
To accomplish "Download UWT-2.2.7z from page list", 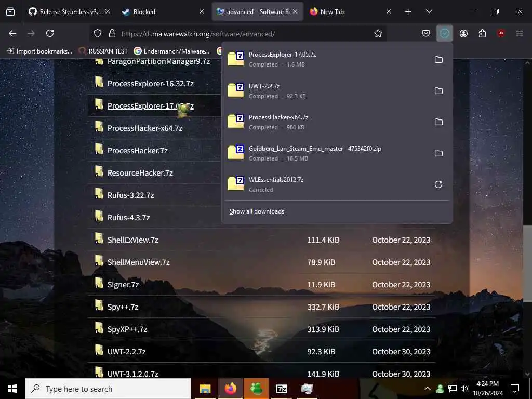I will [127, 352].
